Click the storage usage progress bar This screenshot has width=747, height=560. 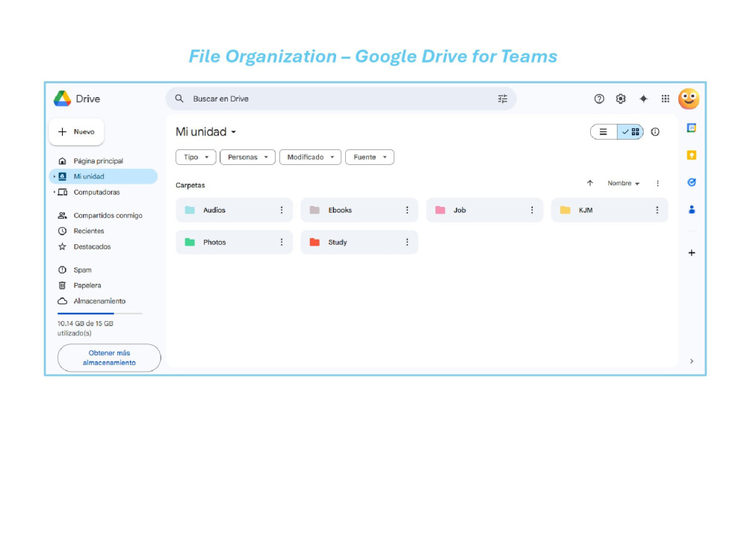99,314
